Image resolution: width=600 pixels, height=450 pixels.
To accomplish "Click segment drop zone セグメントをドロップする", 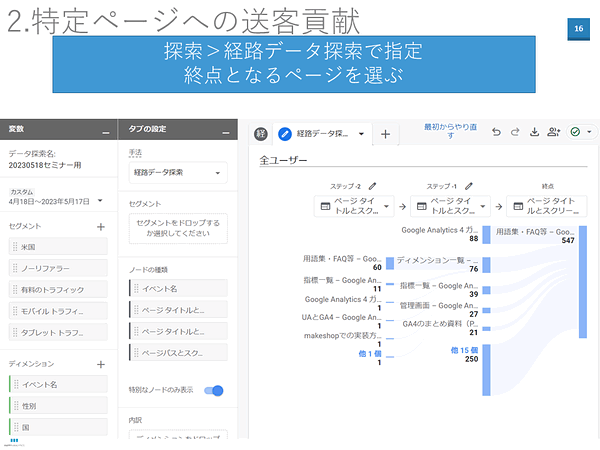I will pyautogui.click(x=178, y=228).
